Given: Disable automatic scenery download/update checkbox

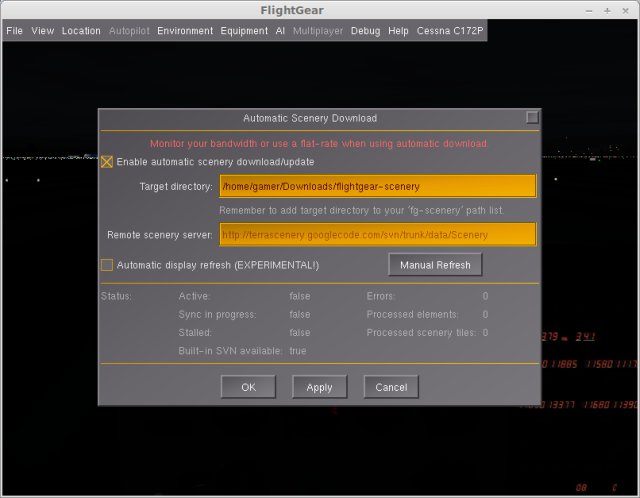Looking at the screenshot, I should tap(107, 162).
